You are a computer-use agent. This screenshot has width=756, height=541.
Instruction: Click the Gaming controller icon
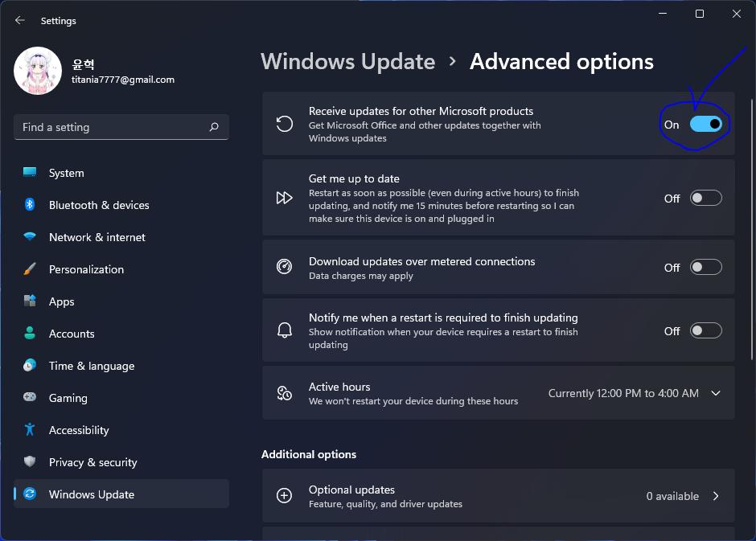(30, 397)
